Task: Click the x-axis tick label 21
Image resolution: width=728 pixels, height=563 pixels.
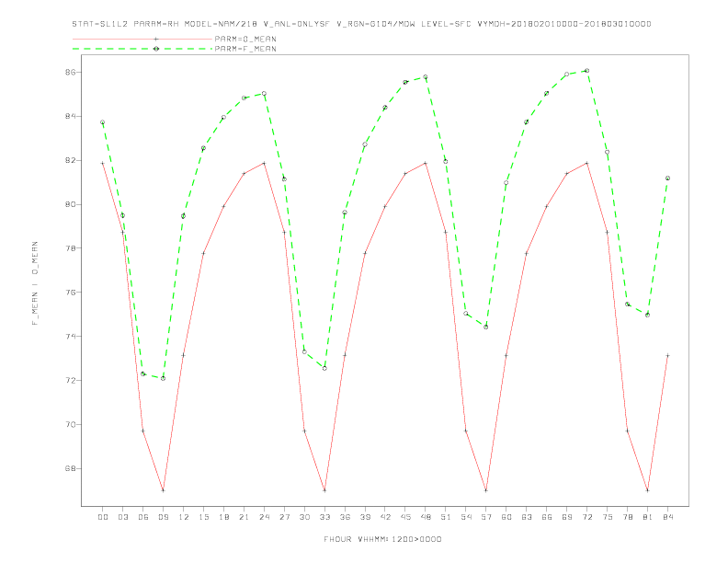Action: (x=244, y=517)
